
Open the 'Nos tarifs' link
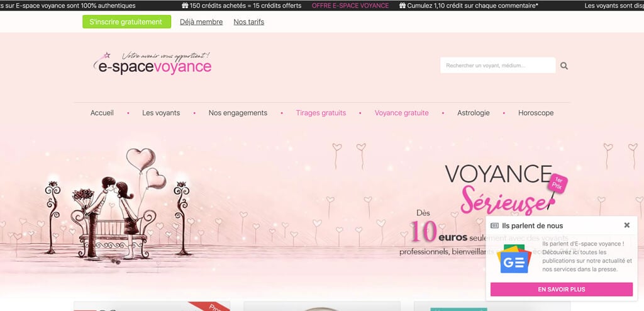tap(249, 22)
